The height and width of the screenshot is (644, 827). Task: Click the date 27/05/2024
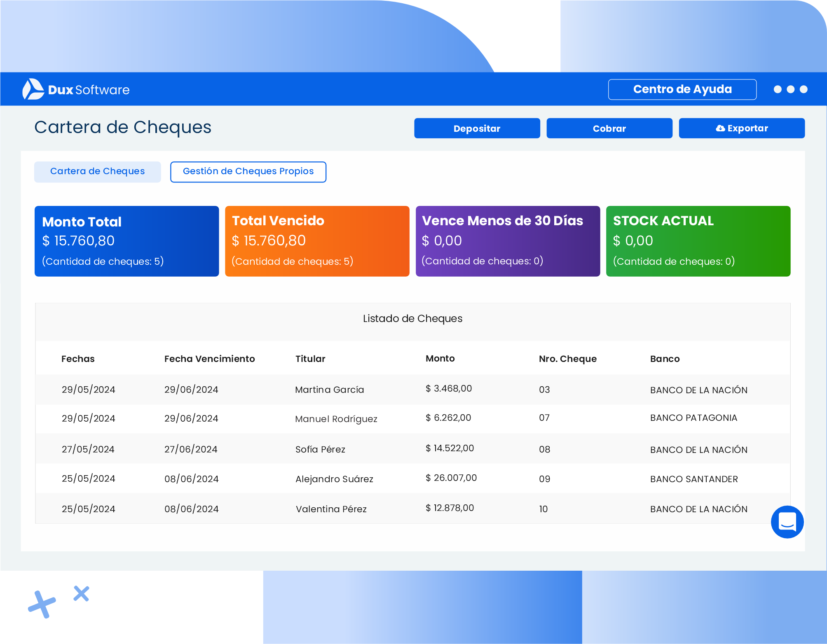pyautogui.click(x=88, y=449)
